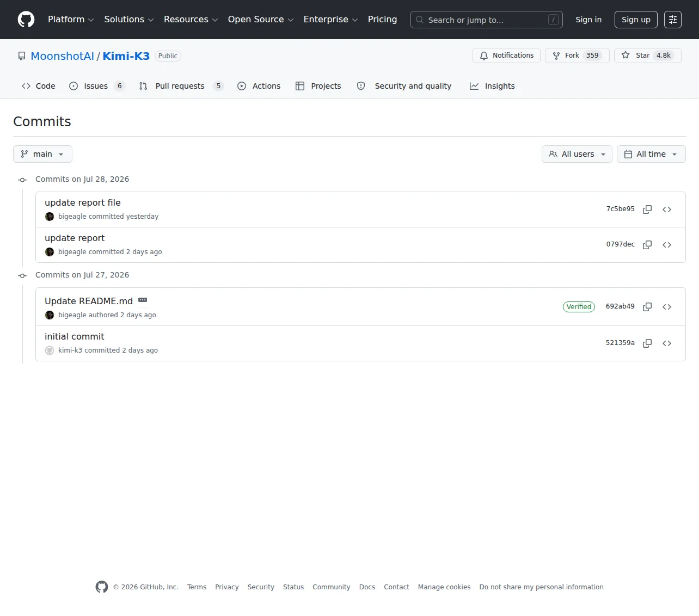Click the GitHub logo in the footer
The width and height of the screenshot is (699, 616).
102,587
